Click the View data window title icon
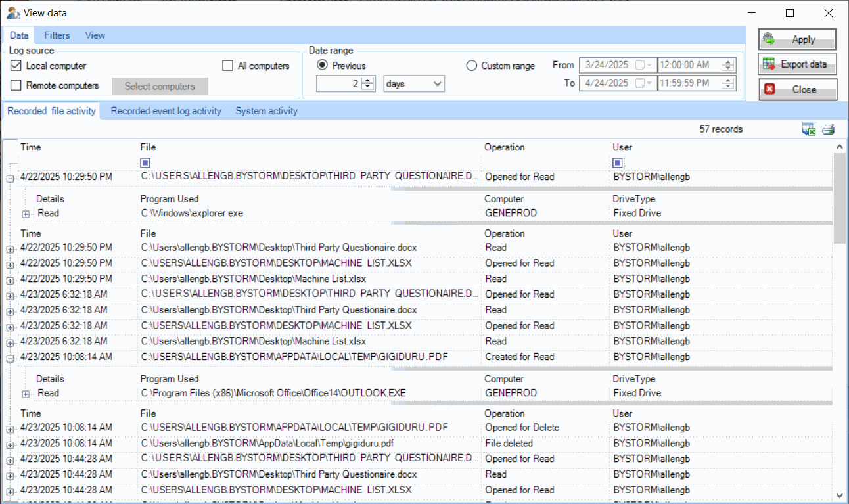 [x=13, y=12]
